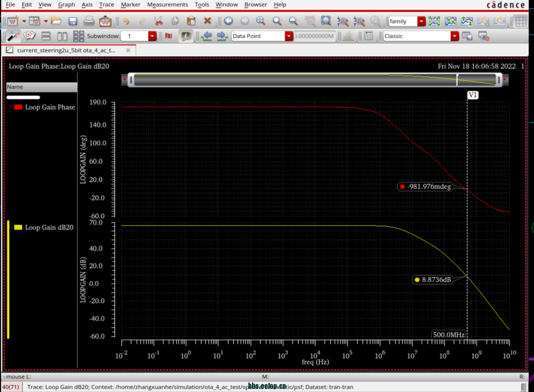Click the swap trace order icon
Image resolution: width=534 pixels, height=392 pixels.
click(x=466, y=21)
